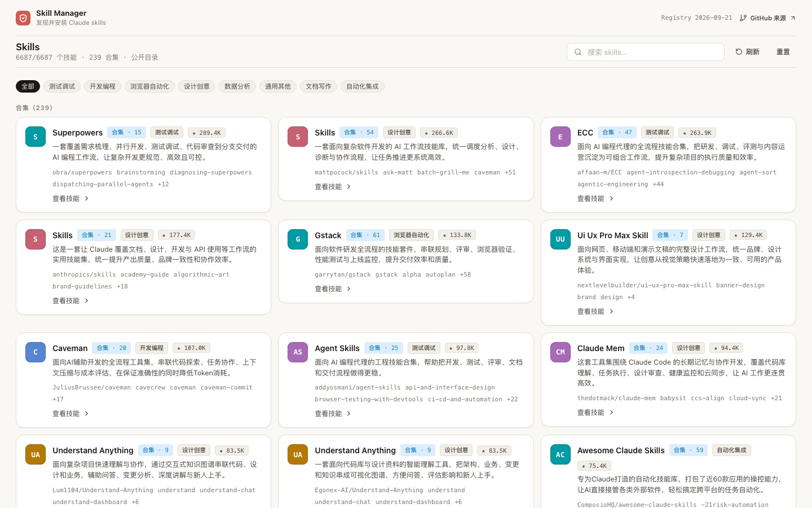Viewport: 812px width, 508px height.
Task: Click the anthropics Skills red S avatar
Action: [36, 239]
